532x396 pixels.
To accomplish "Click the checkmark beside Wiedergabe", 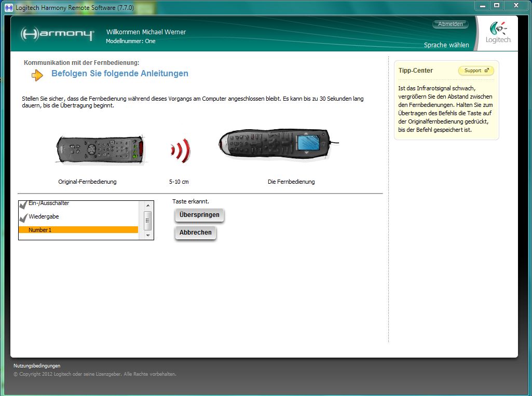I will coord(23,217).
